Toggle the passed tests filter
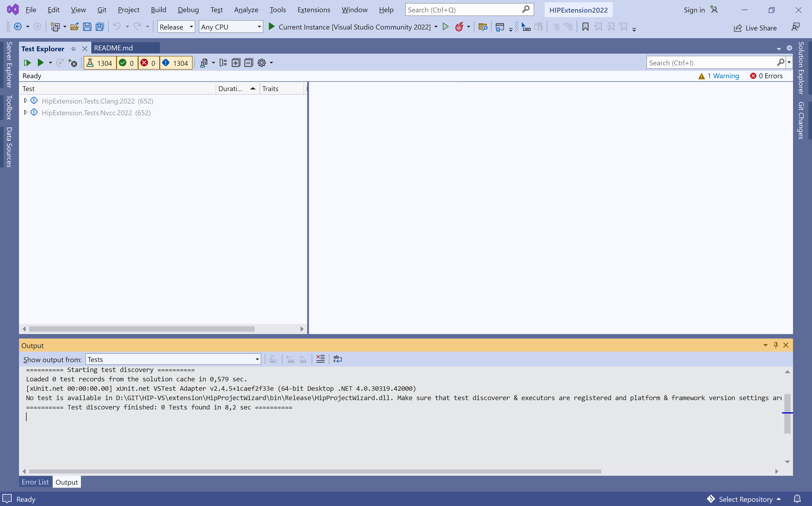The image size is (812, 506). pyautogui.click(x=127, y=63)
